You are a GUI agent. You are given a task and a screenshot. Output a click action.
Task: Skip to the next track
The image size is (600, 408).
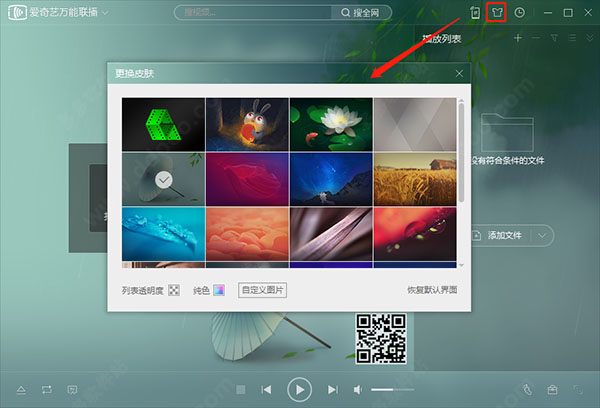(x=333, y=390)
